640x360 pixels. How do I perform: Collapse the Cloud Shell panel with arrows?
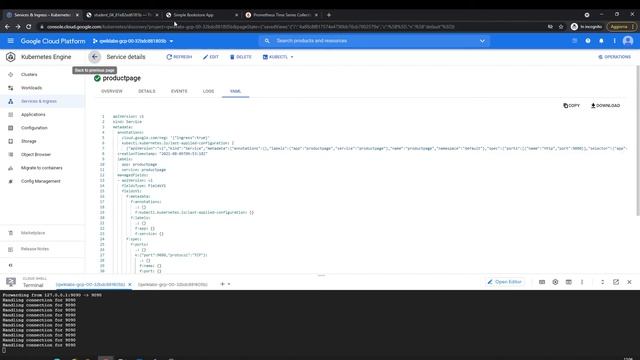click(x=602, y=282)
